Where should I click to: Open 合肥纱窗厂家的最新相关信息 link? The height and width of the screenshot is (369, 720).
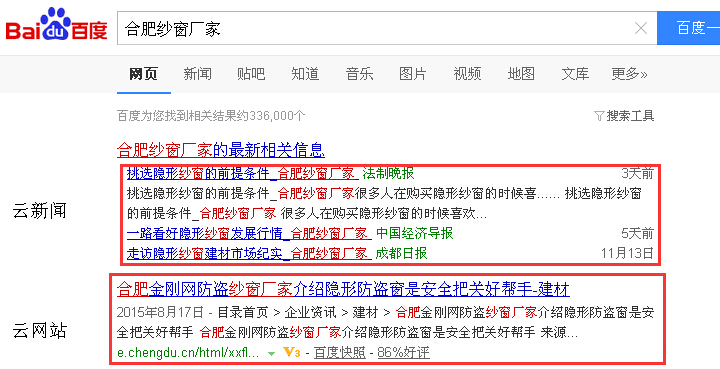tap(221, 150)
